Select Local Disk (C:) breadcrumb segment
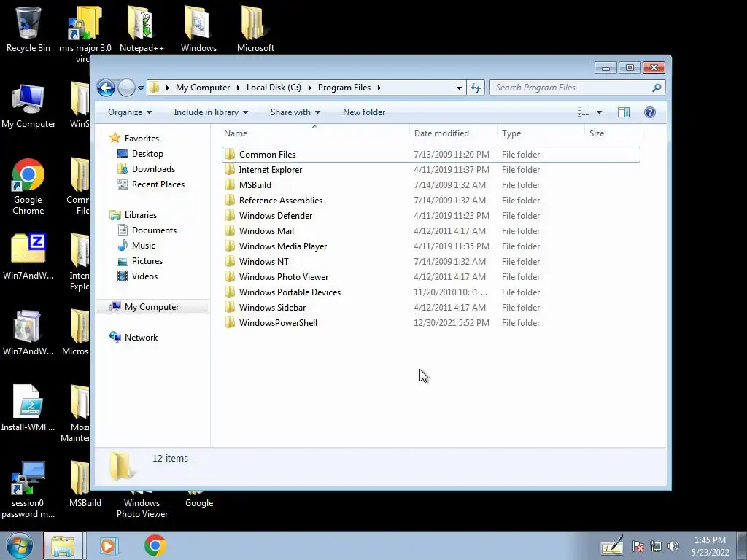This screenshot has width=747, height=560. coord(274,87)
